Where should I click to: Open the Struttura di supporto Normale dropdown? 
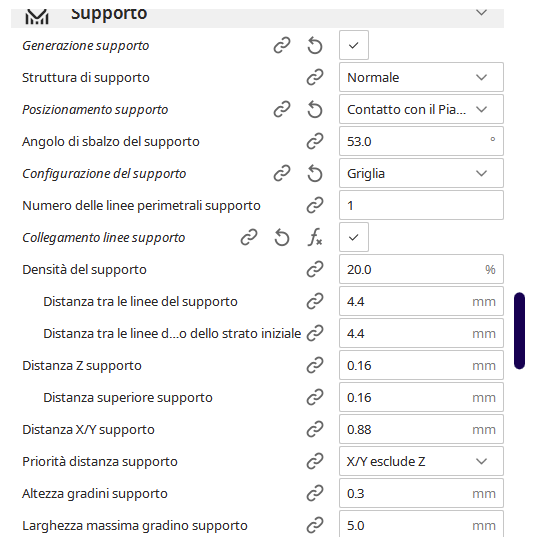421,77
